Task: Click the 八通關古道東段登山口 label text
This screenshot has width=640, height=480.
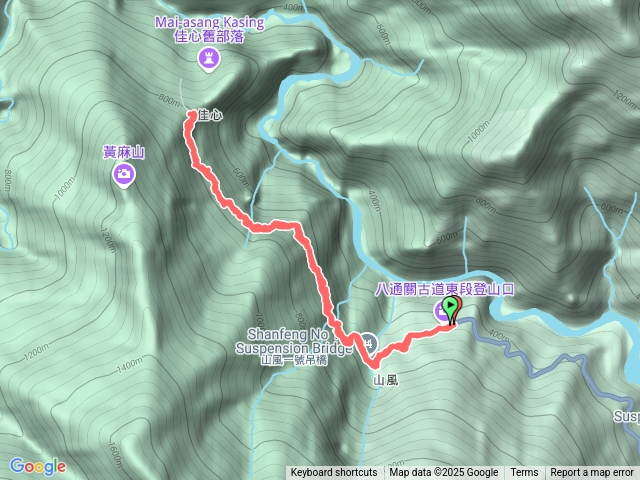Action: pos(444,289)
